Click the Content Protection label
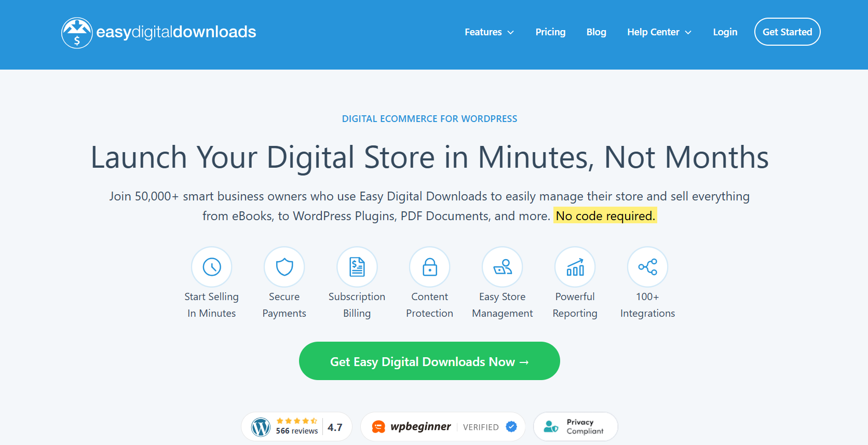Screen dimensions: 868x445 tap(430, 305)
